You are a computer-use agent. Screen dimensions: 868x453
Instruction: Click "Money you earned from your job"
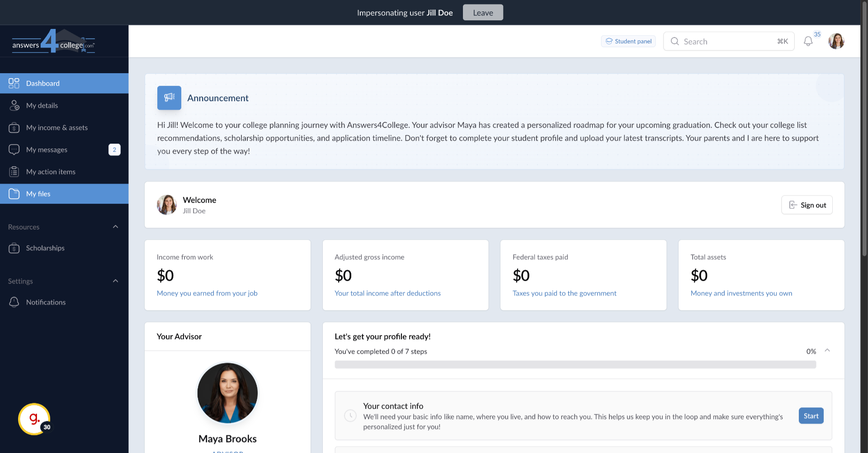[x=207, y=293]
